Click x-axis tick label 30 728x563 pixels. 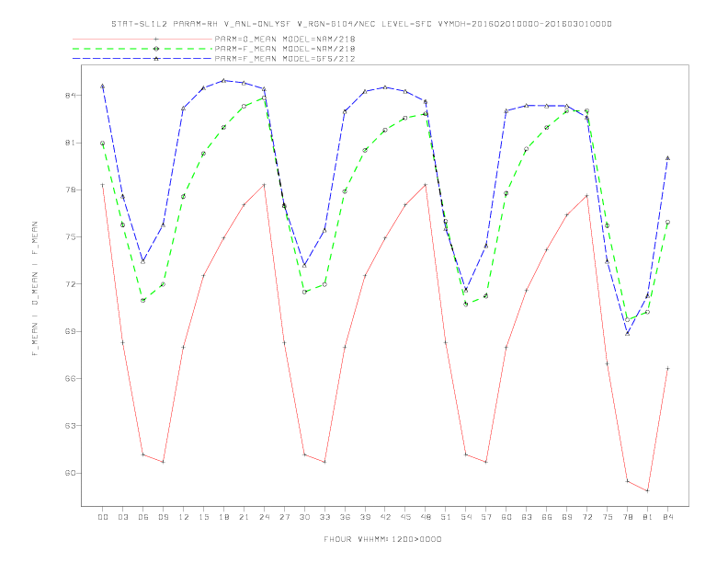pyautogui.click(x=304, y=517)
